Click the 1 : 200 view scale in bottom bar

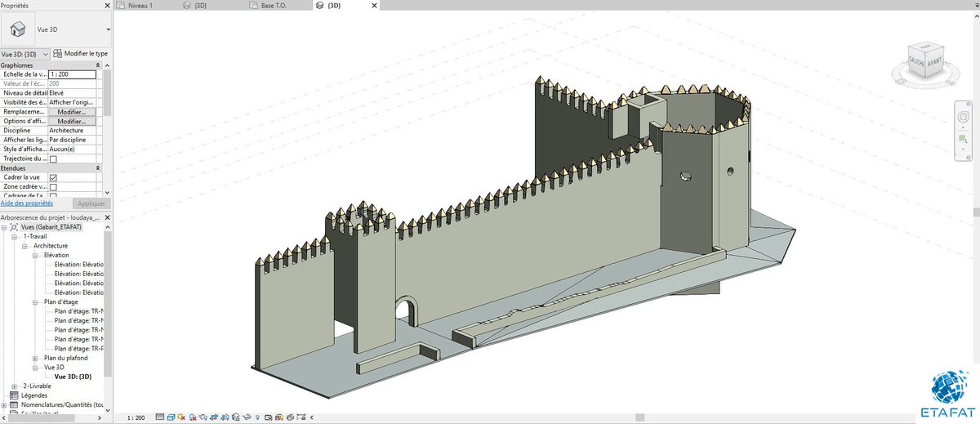(136, 417)
